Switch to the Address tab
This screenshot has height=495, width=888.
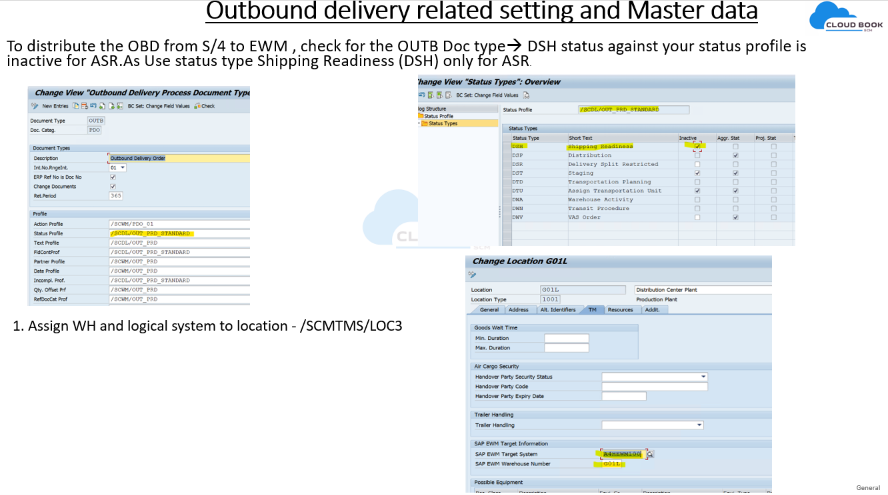[518, 310]
